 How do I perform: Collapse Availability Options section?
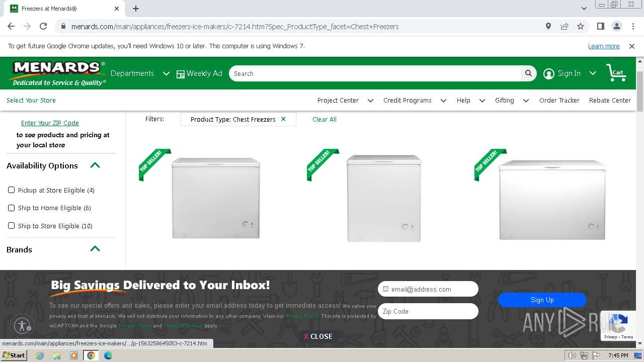(95, 165)
